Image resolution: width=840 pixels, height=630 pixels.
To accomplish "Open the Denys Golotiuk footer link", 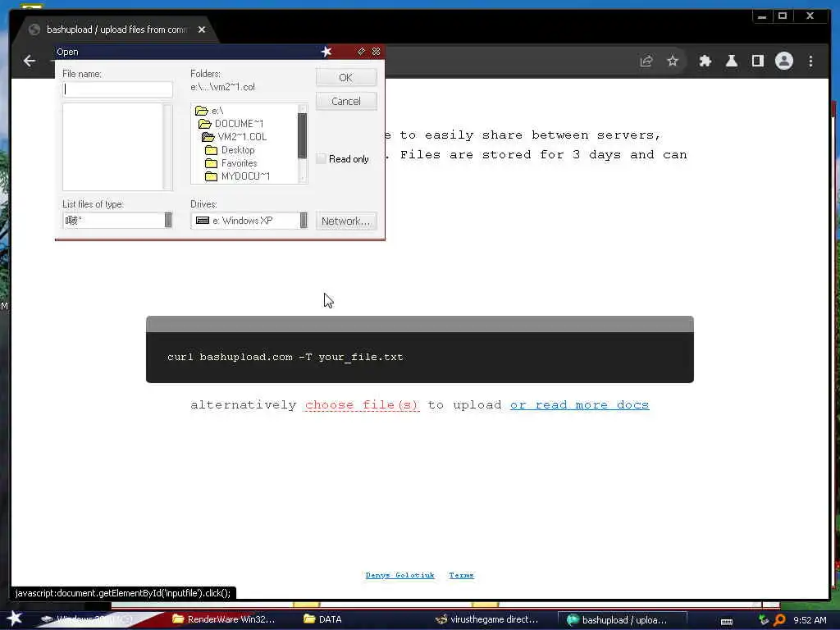I will pyautogui.click(x=399, y=575).
